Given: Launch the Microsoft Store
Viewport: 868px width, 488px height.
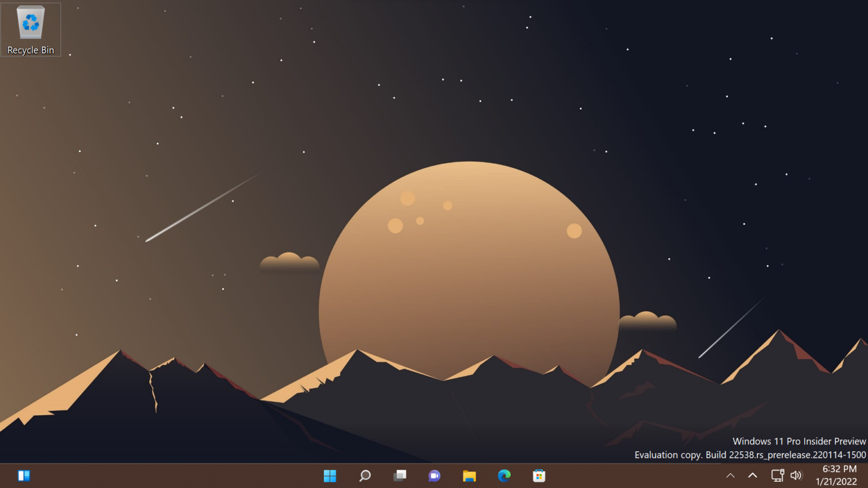Looking at the screenshot, I should coord(539,476).
